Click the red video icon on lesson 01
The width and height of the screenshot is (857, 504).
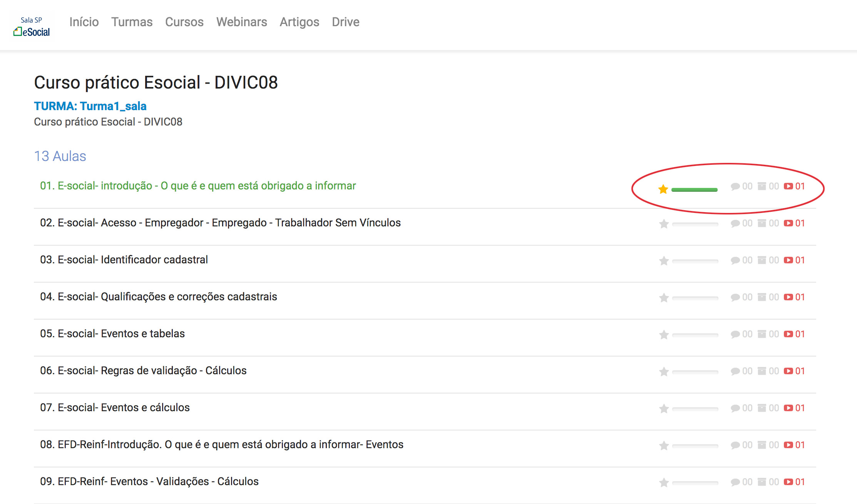[x=788, y=186]
